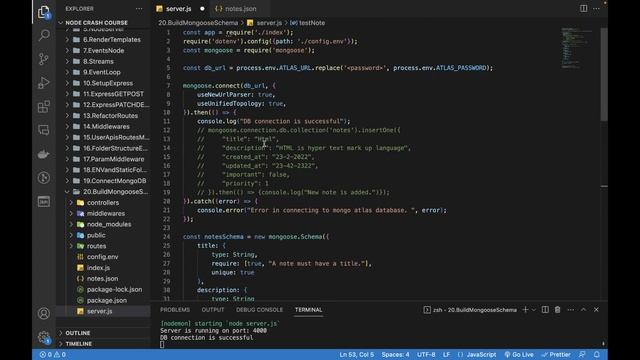Click line number 24 in the gutter

pos(167,237)
